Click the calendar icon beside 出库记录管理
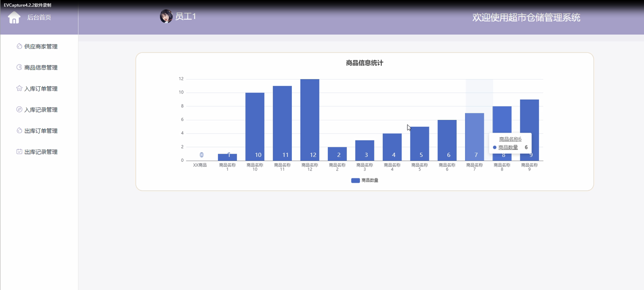Image resolution: width=644 pixels, height=290 pixels. coord(19,151)
